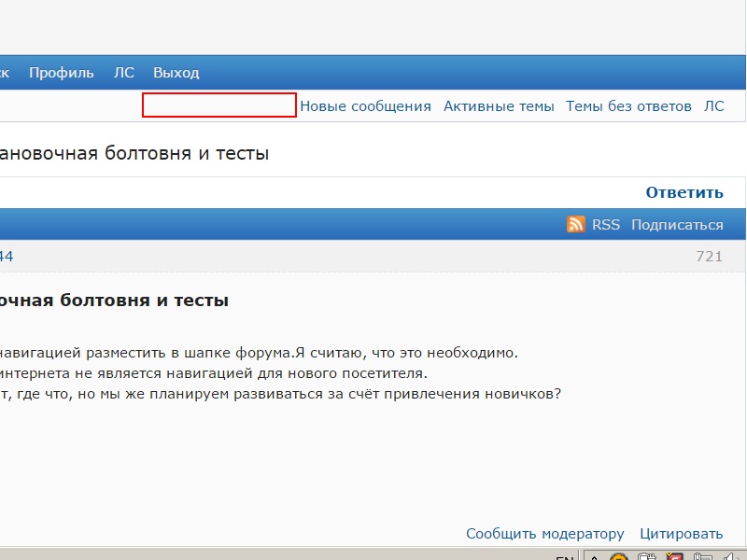Click the empty red-outlined box
This screenshot has width=747, height=560.
tap(219, 105)
